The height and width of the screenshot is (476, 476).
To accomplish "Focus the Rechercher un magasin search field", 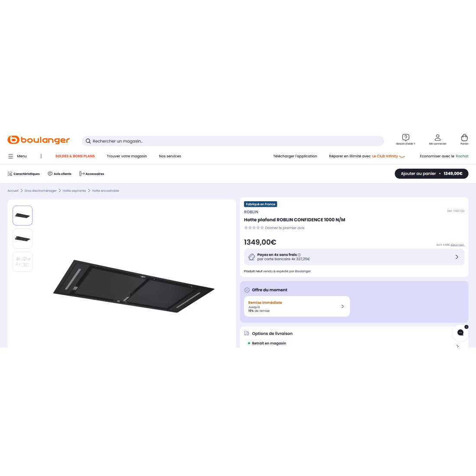I will point(233,141).
